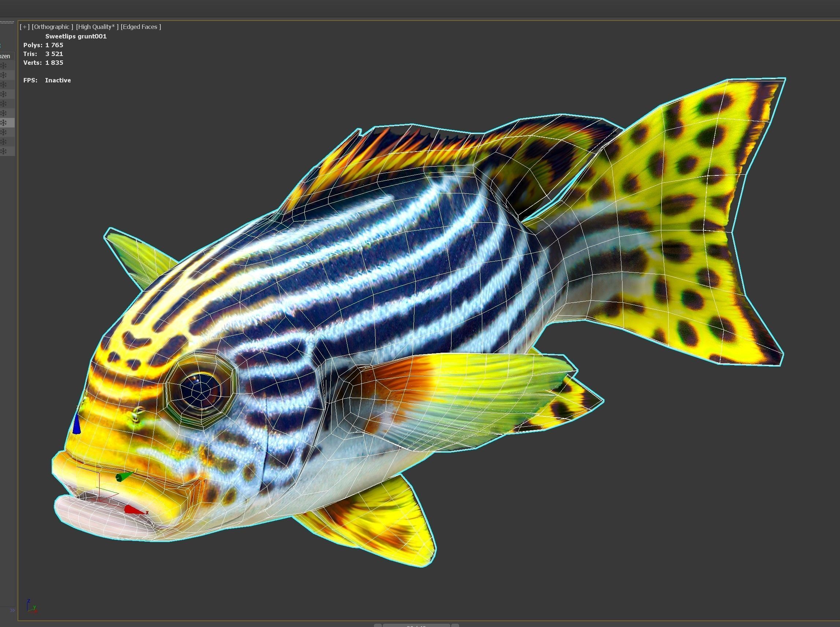Click the time slider thumb at the viewport bottom
840x627 pixels.
pos(416,625)
